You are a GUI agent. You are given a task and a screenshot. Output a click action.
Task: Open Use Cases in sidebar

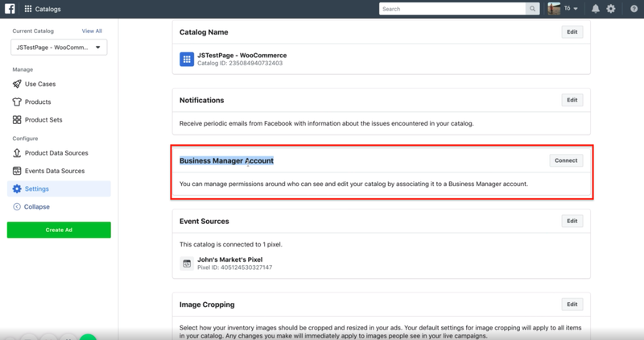click(x=39, y=84)
